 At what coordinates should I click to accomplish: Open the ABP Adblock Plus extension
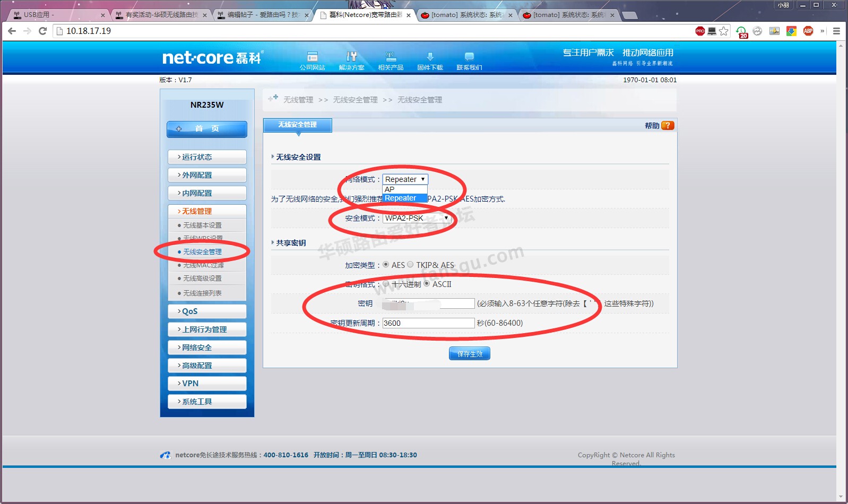pyautogui.click(x=808, y=31)
